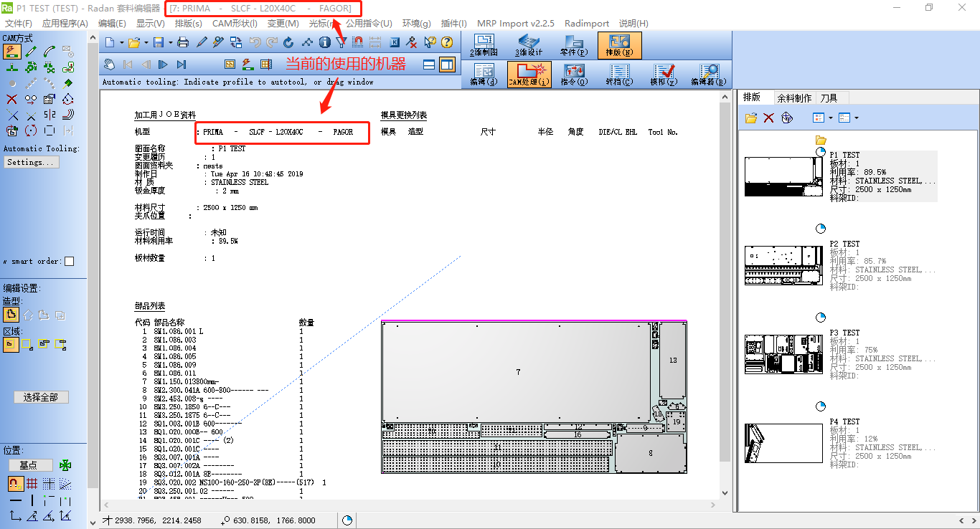Viewport: 980px width, 529px height.
Task: Click the help question mark icon
Action: pos(447,42)
